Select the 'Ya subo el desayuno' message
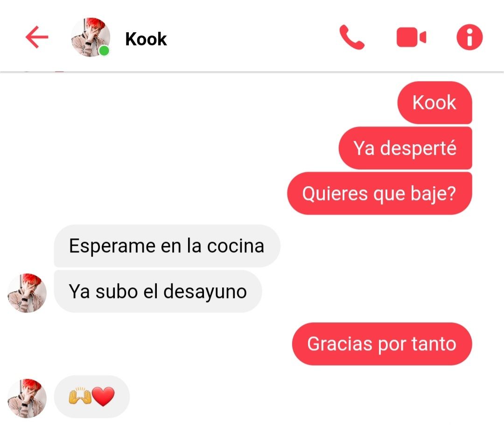The width and height of the screenshot is (504, 425). [158, 292]
